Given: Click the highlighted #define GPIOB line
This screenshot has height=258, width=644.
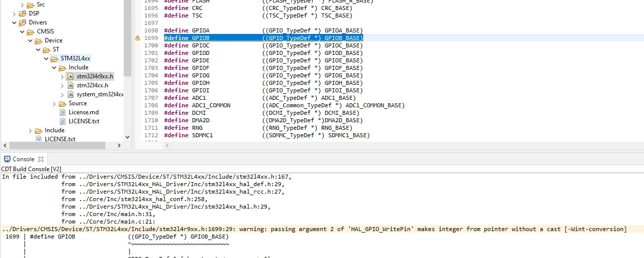Looking at the screenshot, I should 263,38.
